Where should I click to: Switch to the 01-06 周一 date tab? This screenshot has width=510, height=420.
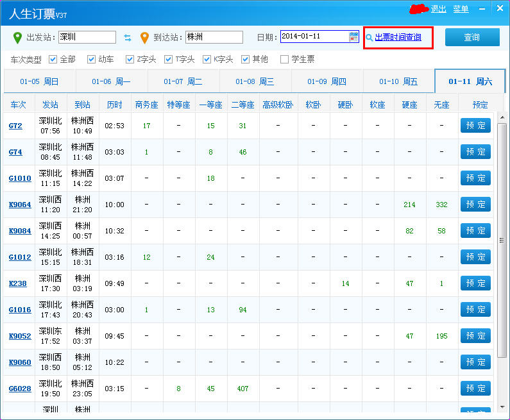pos(112,81)
